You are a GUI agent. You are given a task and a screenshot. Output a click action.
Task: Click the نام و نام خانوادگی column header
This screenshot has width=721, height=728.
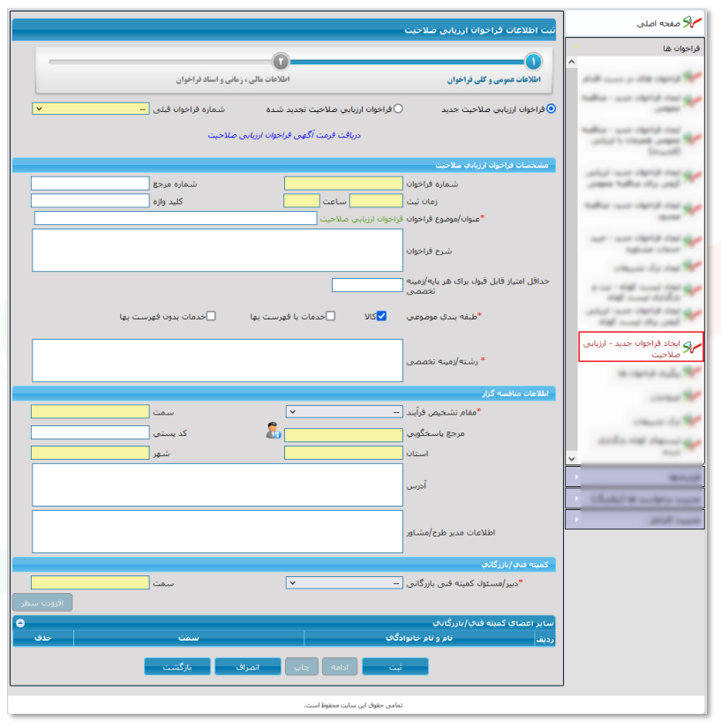419,638
